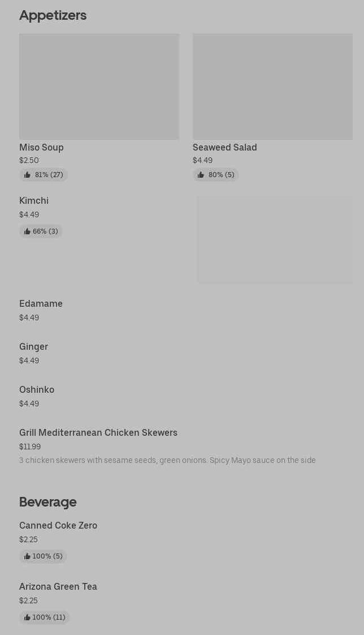Click the chicken skewers description text

click(x=167, y=460)
